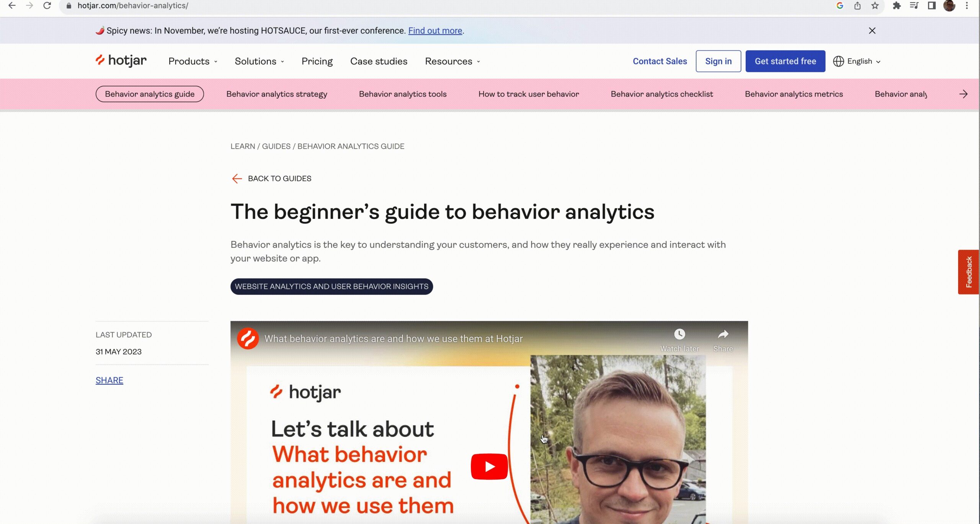980x524 pixels.
Task: Select Behavior analytics metrics tab
Action: [x=794, y=94]
